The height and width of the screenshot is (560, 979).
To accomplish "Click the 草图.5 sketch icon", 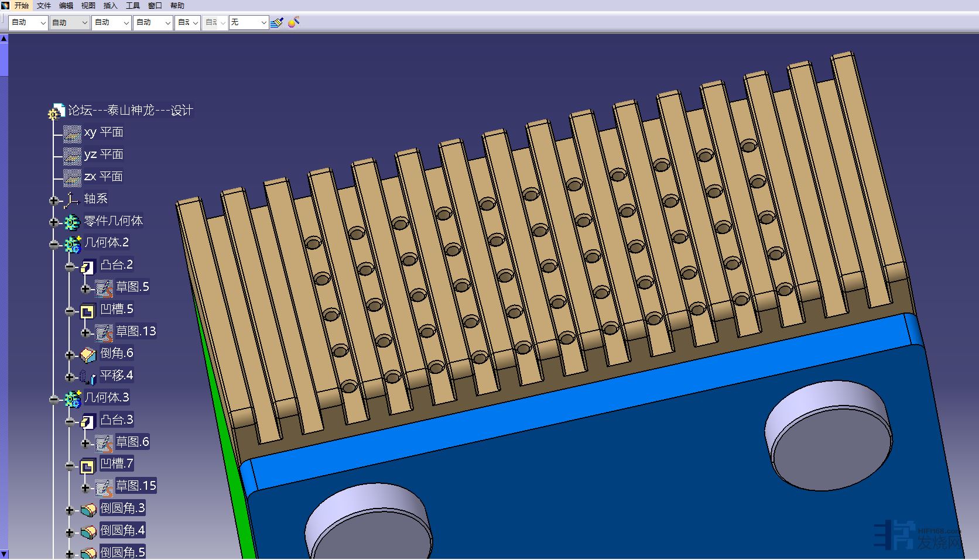I will click(x=104, y=288).
